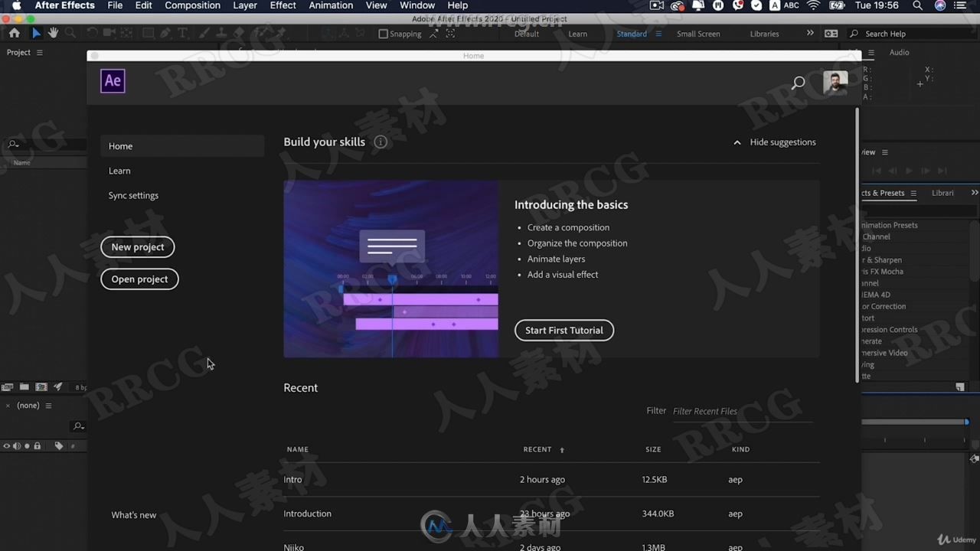Click the Filter Recent Files input
This screenshot has width=980, height=551.
pos(741,412)
